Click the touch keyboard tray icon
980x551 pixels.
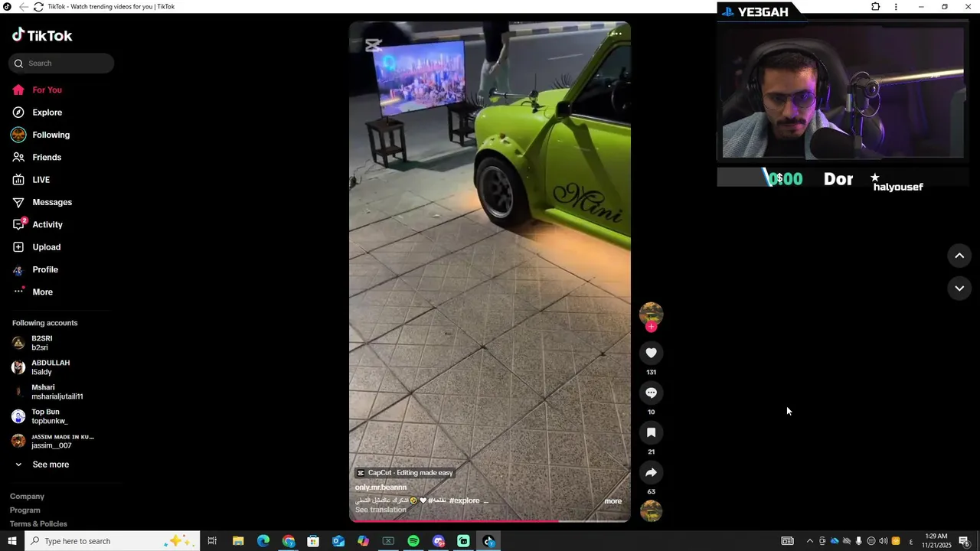coord(787,541)
